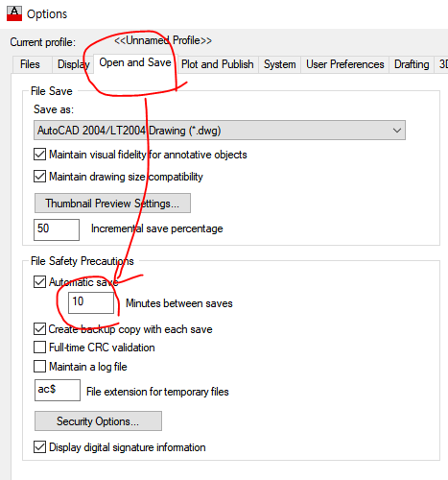Open the User Preferences tab

345,64
